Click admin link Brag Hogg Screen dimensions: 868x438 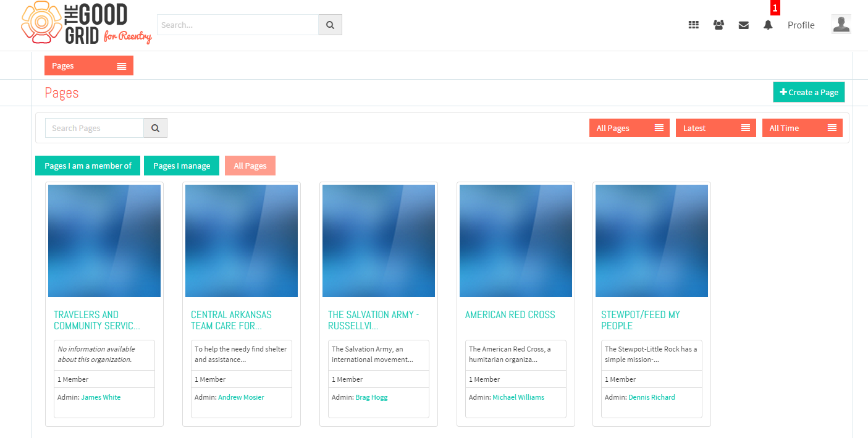371,397
